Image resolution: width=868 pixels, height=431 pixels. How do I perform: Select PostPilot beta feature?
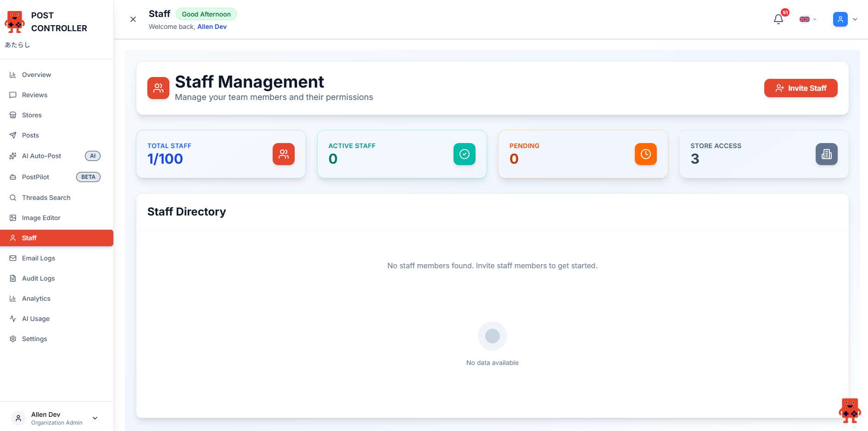(35, 177)
